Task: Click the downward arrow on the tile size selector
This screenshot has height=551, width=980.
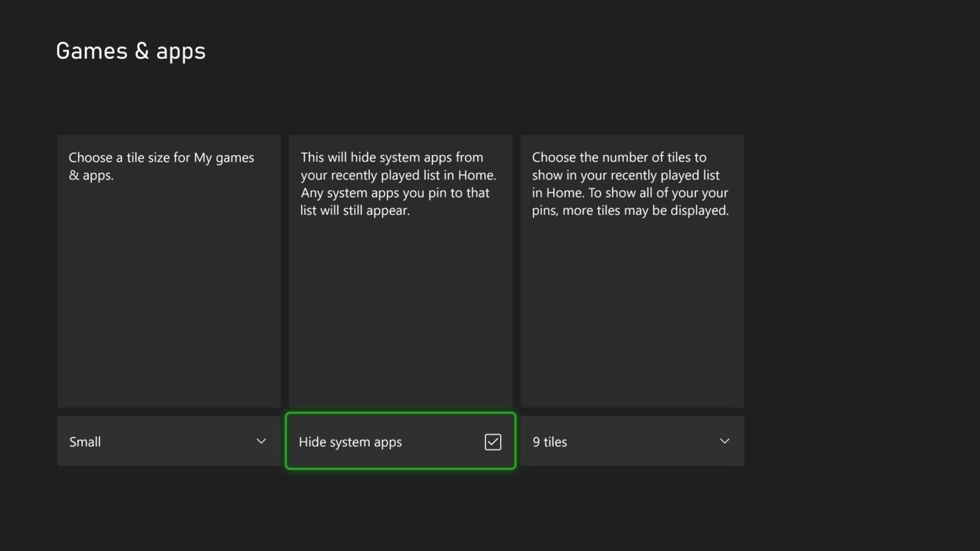Action: 261,441
